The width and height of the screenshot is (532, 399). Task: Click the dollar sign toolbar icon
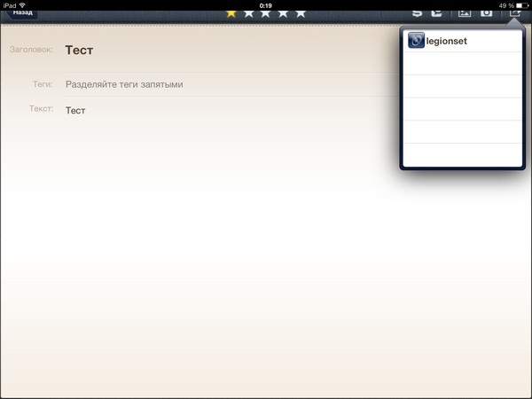coord(417,13)
